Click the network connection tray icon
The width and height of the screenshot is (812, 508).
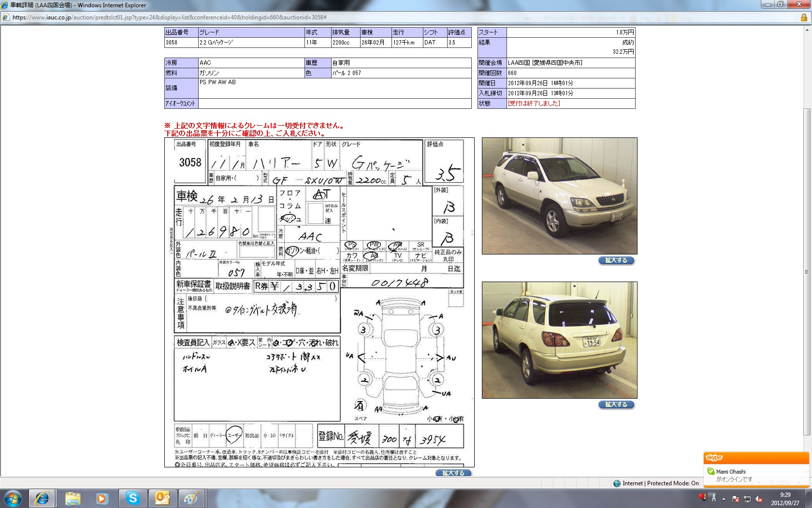tap(747, 499)
